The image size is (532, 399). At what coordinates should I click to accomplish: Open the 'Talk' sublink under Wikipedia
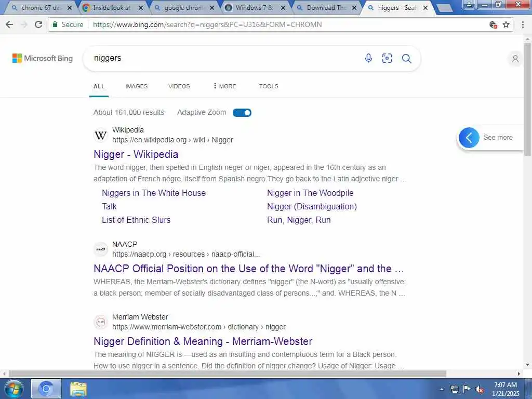109,206
